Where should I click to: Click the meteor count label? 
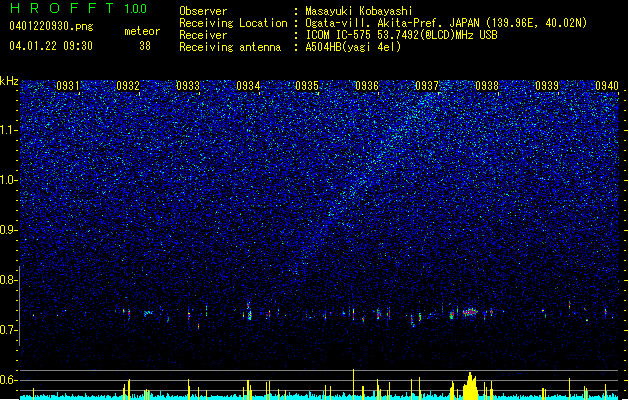pyautogui.click(x=142, y=31)
